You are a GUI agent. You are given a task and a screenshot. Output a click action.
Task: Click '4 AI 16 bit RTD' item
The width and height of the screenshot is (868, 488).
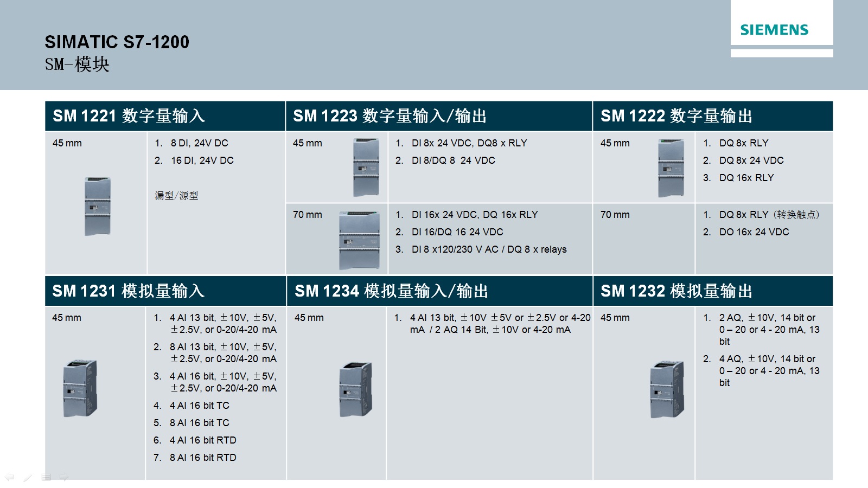coord(203,440)
